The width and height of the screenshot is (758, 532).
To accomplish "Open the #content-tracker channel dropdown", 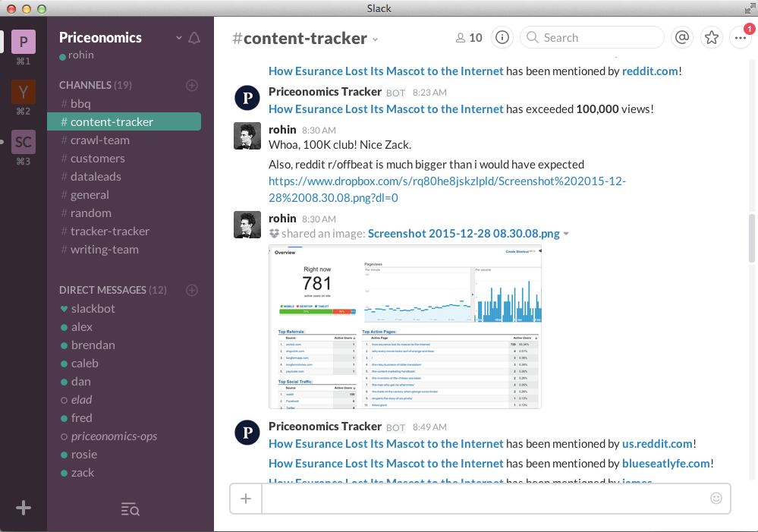I will [x=375, y=38].
